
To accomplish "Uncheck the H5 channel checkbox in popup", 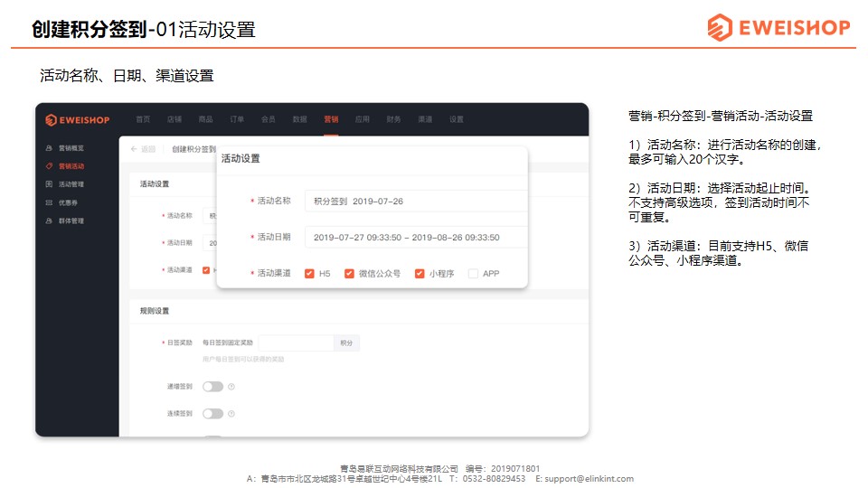I will (x=309, y=273).
